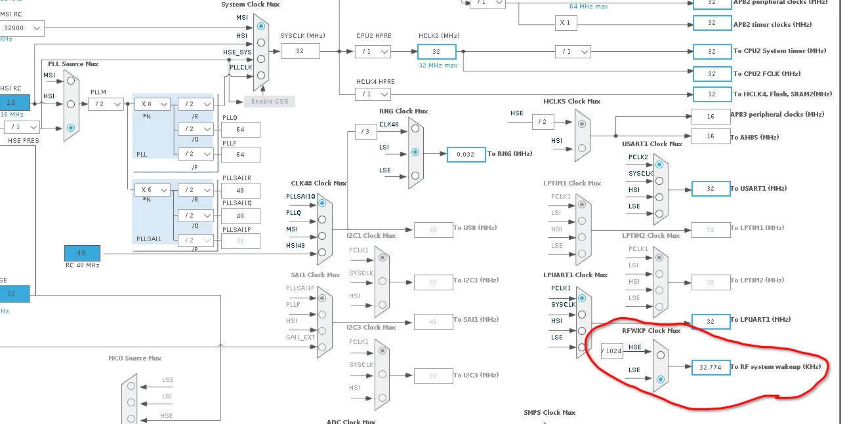The width and height of the screenshot is (868, 424).
Task: Select CLK48 in RNG Clock Mux
Action: tap(415, 128)
